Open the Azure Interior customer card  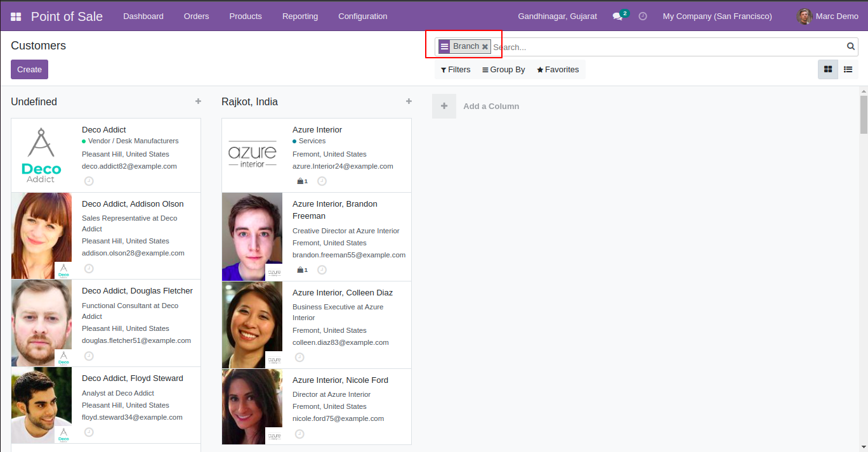click(x=317, y=155)
